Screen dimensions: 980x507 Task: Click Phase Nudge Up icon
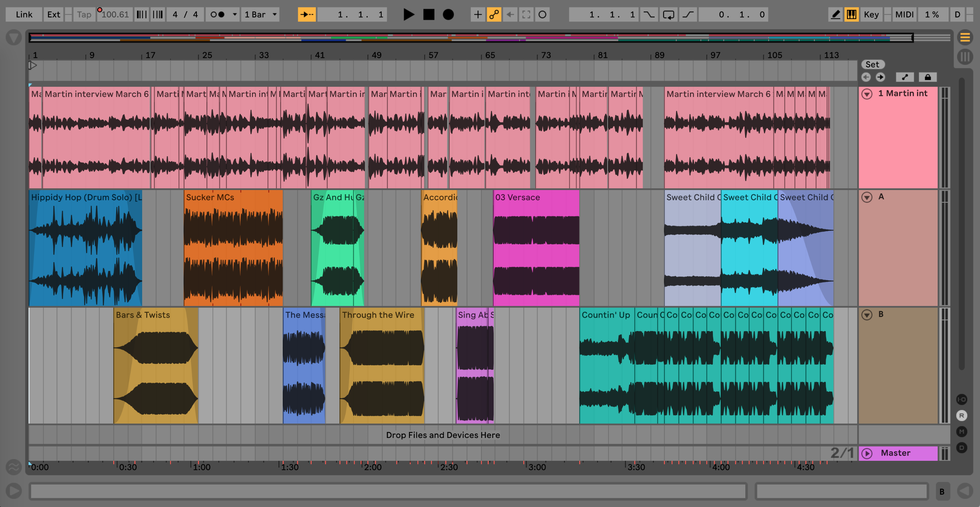point(157,14)
